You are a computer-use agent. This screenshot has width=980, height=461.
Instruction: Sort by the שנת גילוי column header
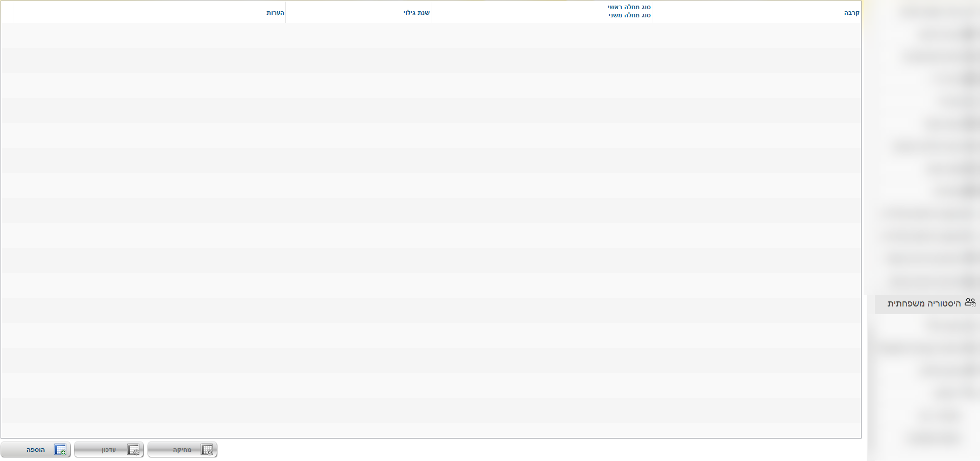(x=416, y=13)
